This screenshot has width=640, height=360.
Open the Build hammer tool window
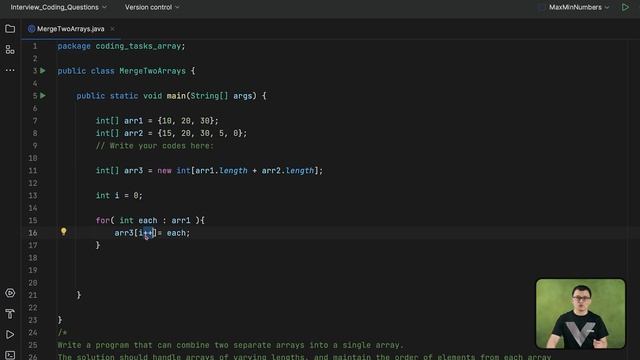10,313
